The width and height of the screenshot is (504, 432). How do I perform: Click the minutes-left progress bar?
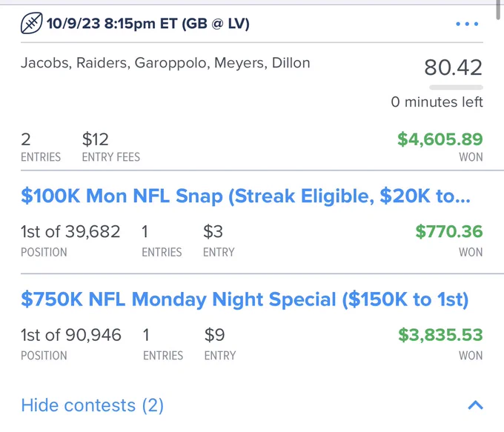click(x=456, y=87)
